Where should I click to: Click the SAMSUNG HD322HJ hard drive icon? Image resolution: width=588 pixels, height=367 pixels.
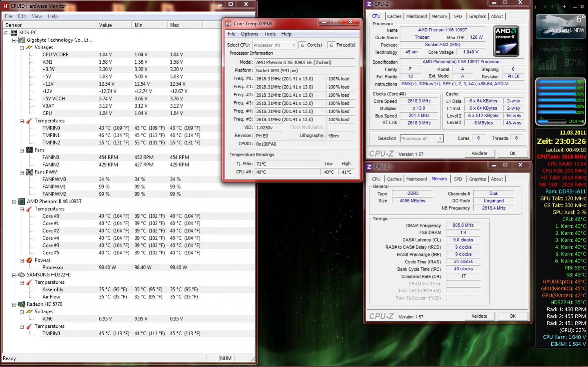(x=22, y=275)
